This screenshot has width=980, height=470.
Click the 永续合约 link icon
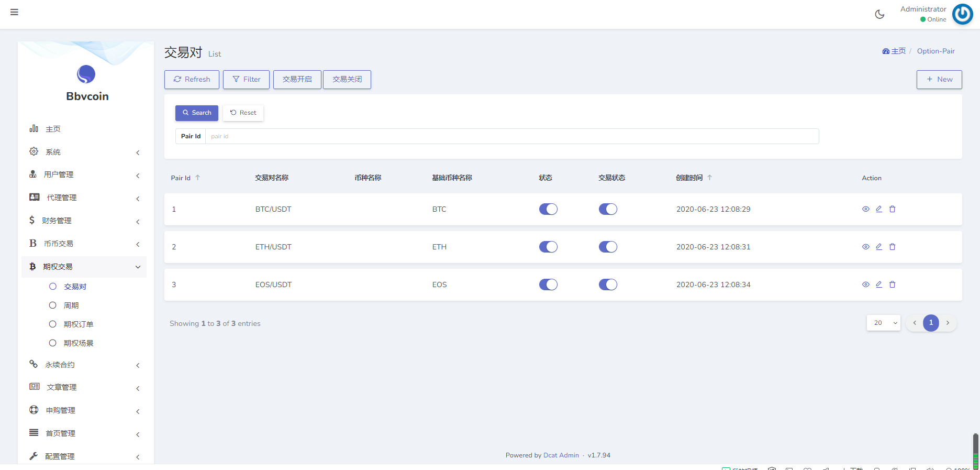tap(34, 364)
